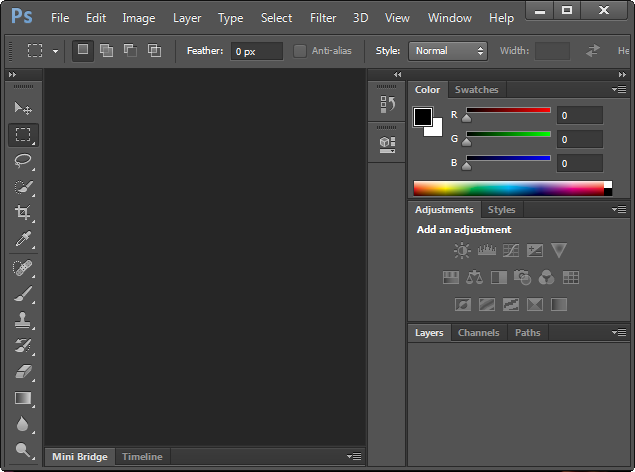Image resolution: width=635 pixels, height=472 pixels.
Task: Select the Rectangular Marquee tool in toolbox
Action: [23, 135]
